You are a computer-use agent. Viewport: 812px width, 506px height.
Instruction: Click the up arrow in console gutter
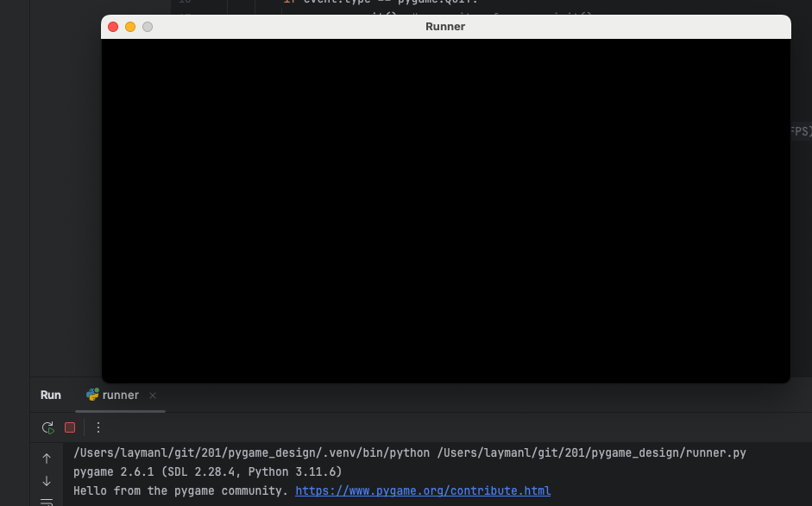(47, 458)
